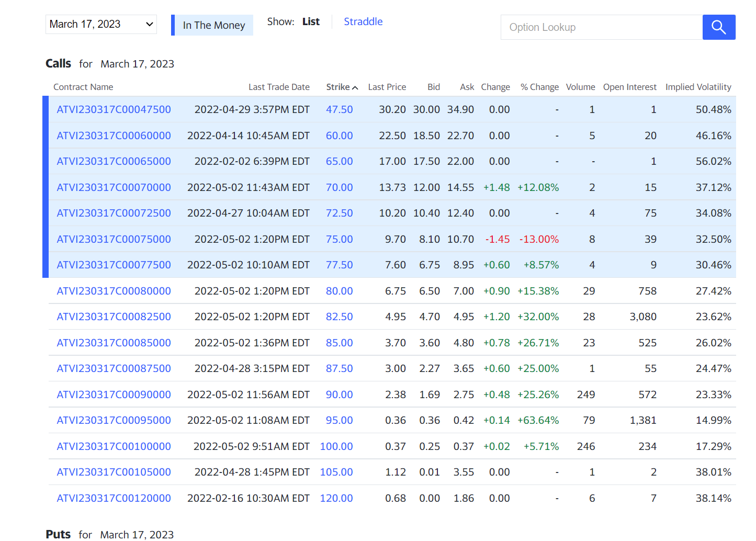Image resolution: width=756 pixels, height=541 pixels.
Task: Click the blue search magnifier icon
Action: tap(719, 27)
